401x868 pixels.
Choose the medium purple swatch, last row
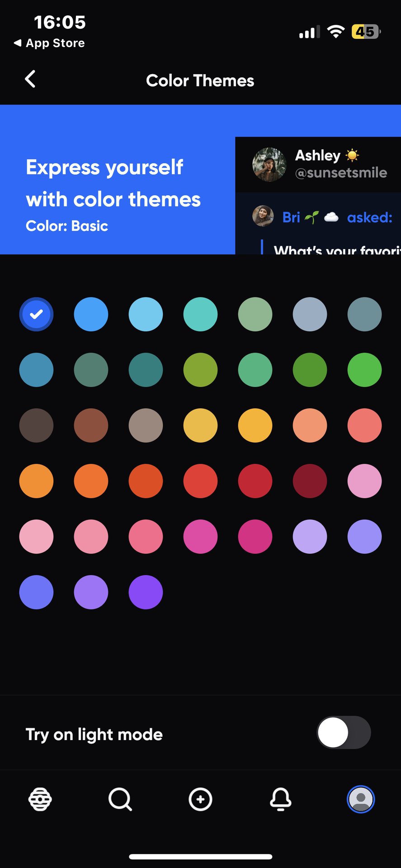91,592
